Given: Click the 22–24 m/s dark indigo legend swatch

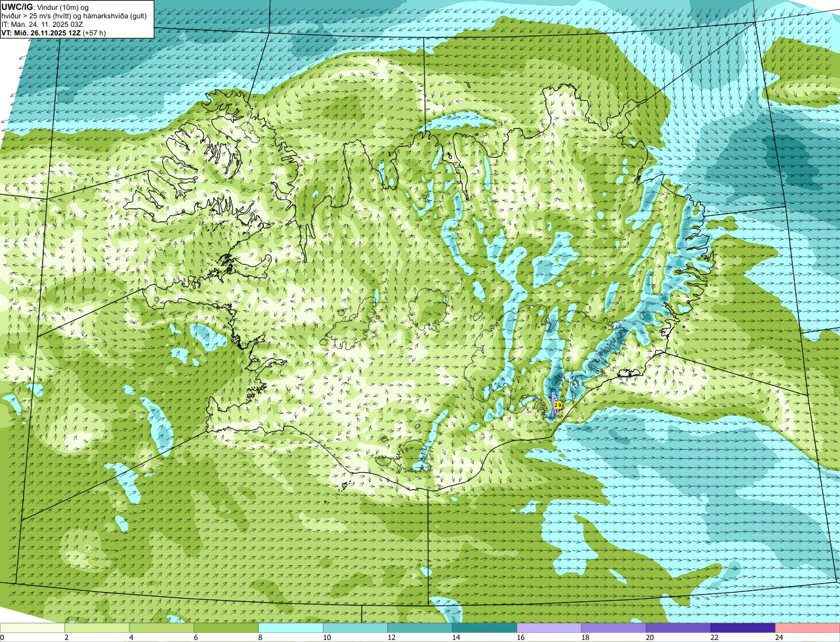Looking at the screenshot, I should [744, 628].
